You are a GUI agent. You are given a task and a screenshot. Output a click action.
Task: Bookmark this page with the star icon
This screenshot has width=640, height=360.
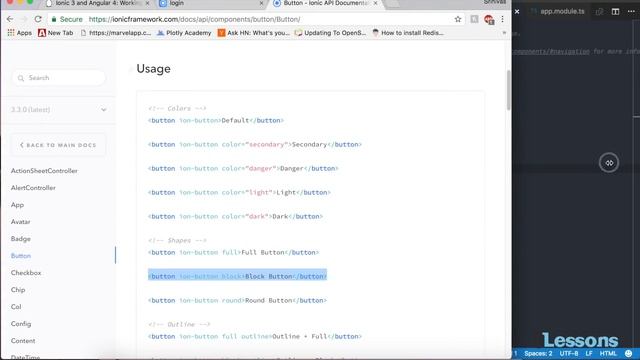pos(458,19)
